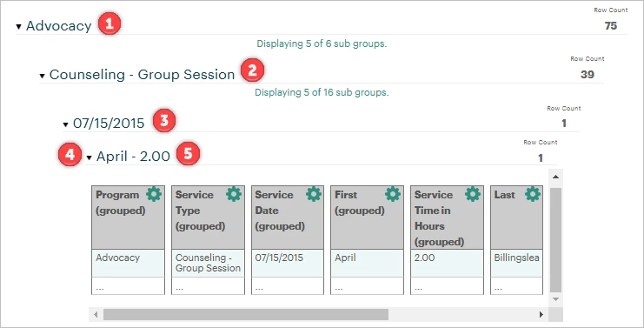
Task: Click the vertical scrollbar thumb
Action: pyautogui.click(x=555, y=240)
